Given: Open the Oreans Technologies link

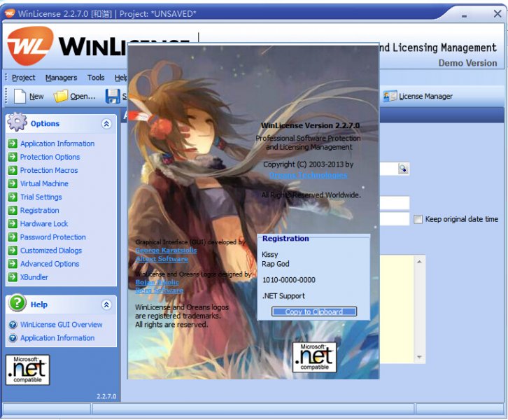Looking at the screenshot, I should click(308, 175).
